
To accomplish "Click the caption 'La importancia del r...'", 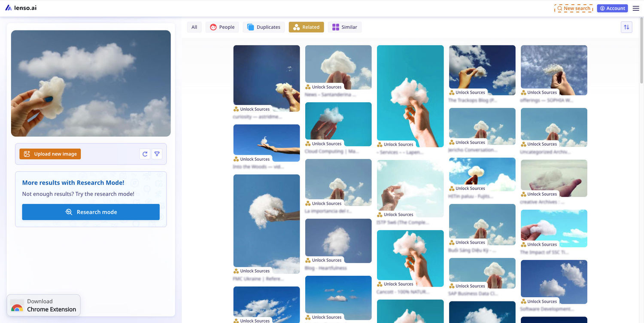I will pyautogui.click(x=328, y=211).
